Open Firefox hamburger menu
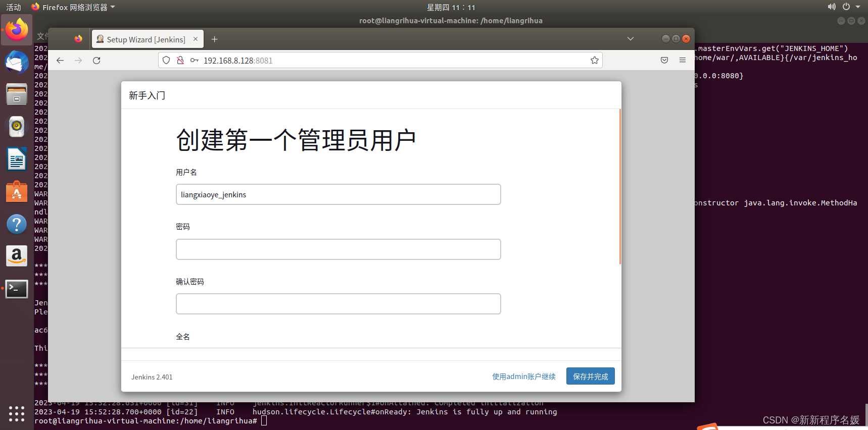 point(683,61)
